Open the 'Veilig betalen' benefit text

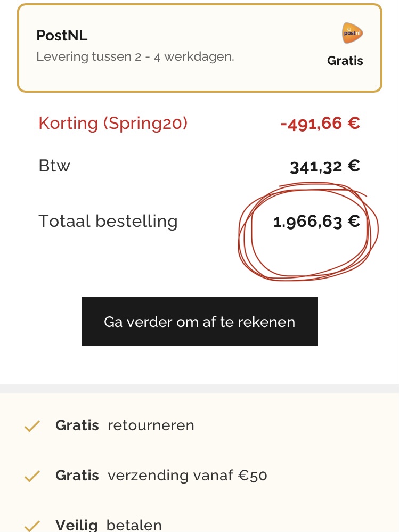click(x=109, y=525)
